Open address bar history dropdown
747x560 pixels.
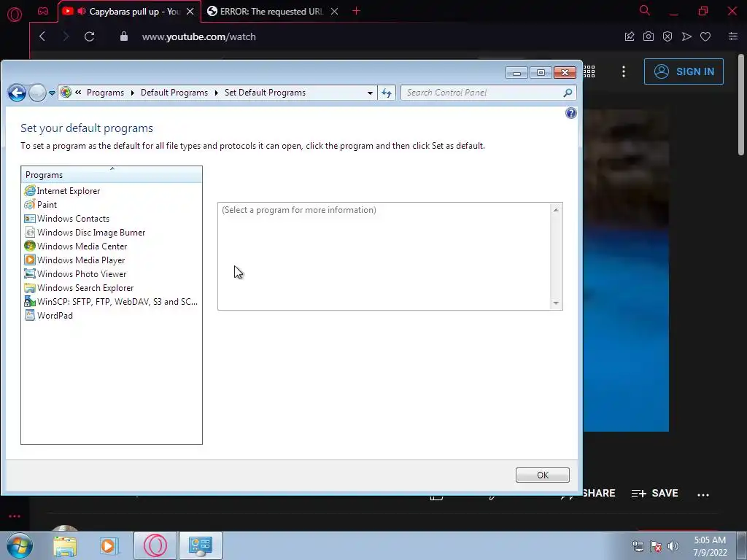click(x=370, y=93)
